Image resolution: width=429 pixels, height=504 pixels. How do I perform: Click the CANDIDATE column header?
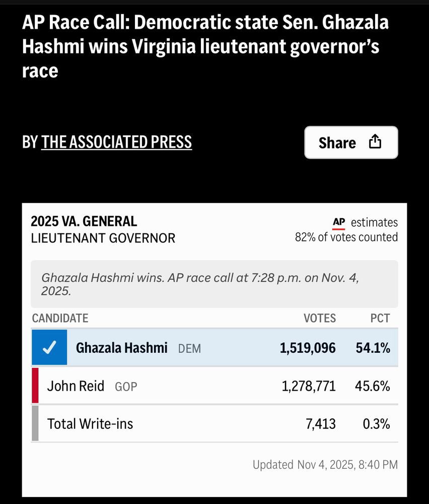coord(60,318)
